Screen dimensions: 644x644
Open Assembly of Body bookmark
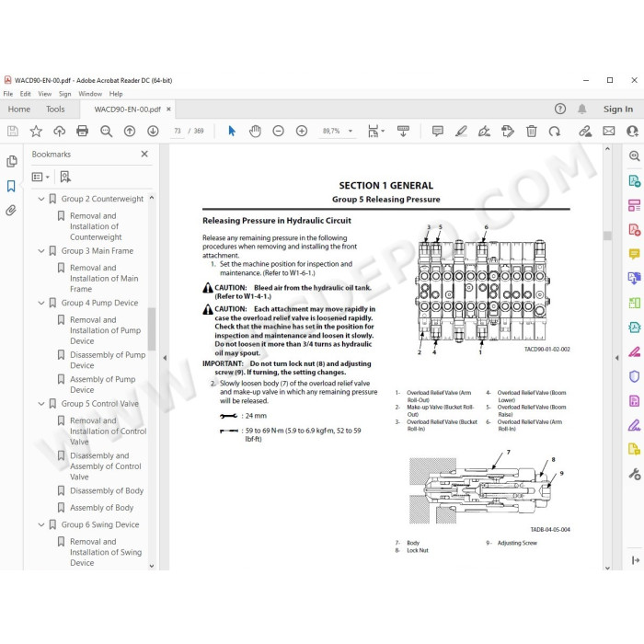click(x=102, y=508)
